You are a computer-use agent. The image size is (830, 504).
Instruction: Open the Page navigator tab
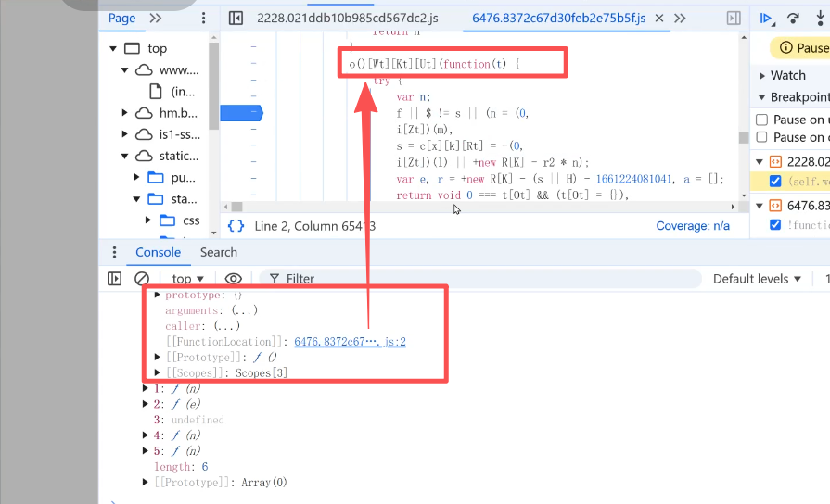tap(121, 18)
